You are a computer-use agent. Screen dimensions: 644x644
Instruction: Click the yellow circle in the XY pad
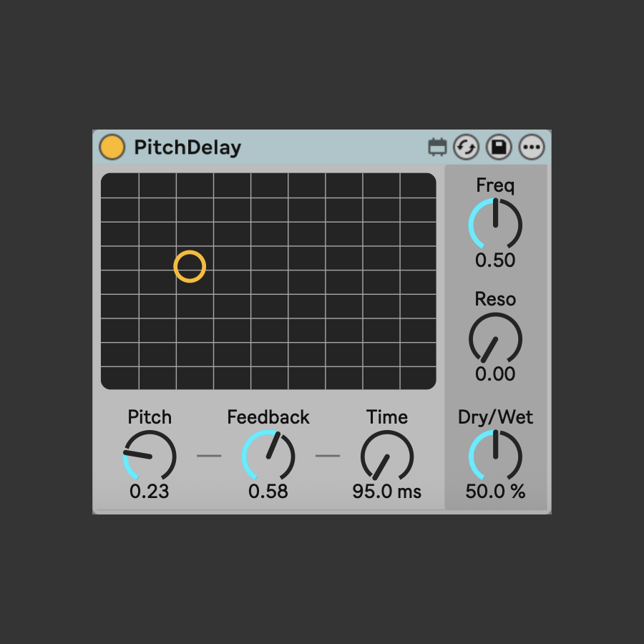click(190, 267)
